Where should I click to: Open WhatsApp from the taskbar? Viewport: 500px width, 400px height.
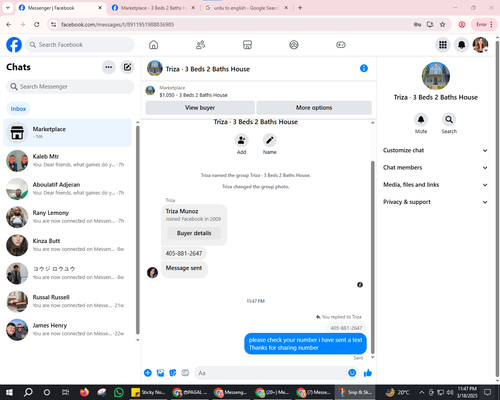(x=119, y=392)
